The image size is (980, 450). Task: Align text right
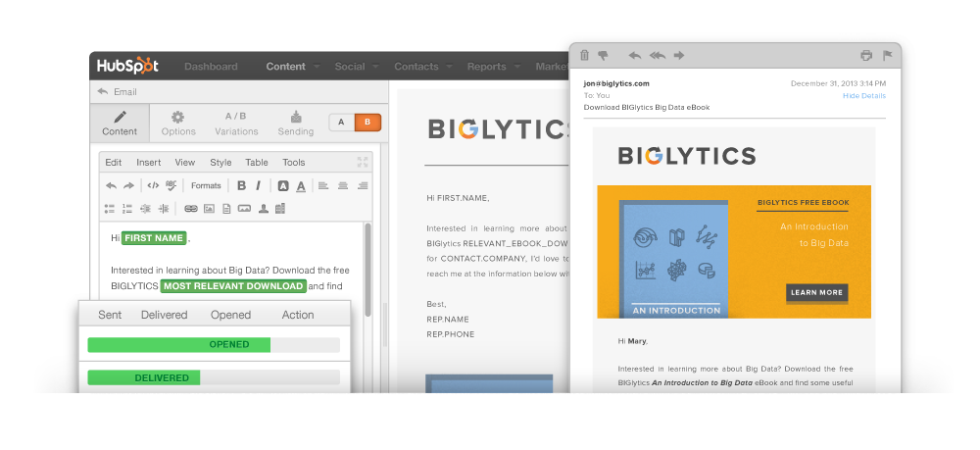(362, 185)
